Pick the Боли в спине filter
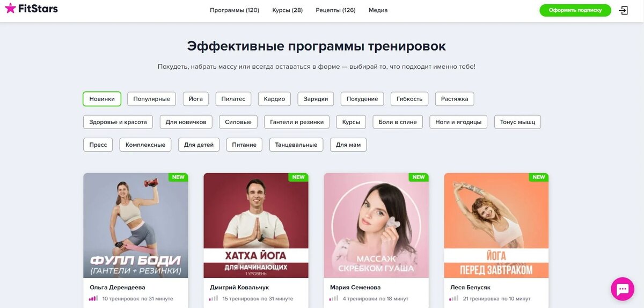The height and width of the screenshot is (308, 644). click(398, 122)
